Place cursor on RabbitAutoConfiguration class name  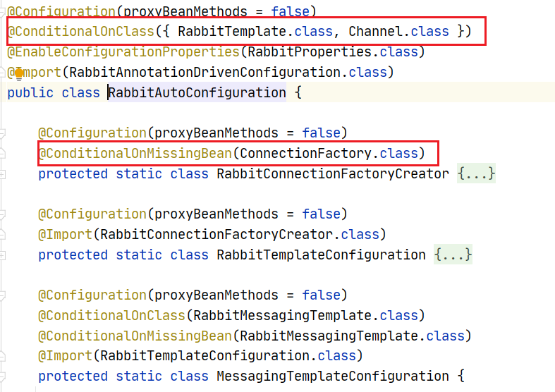point(197,92)
